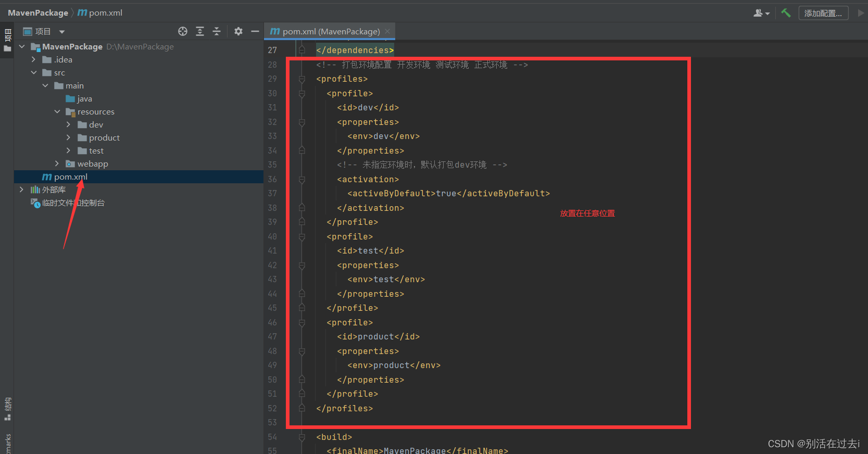Toggle code fold at activation line 36

point(302,180)
